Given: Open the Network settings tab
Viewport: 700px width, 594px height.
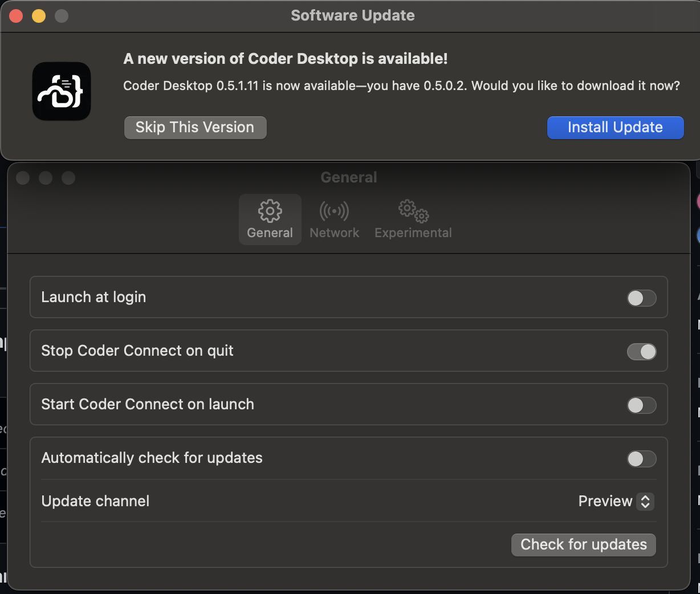Looking at the screenshot, I should point(334,219).
